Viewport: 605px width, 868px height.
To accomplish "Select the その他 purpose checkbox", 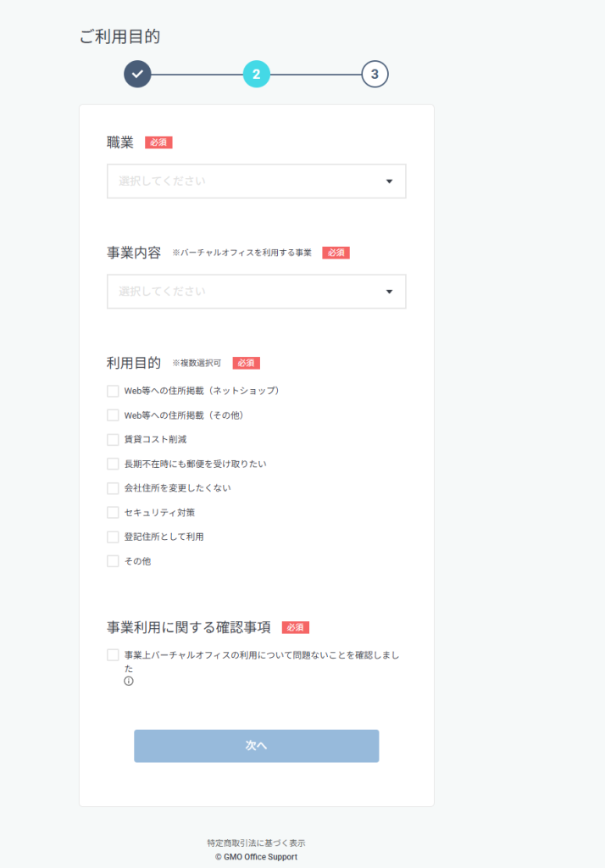I will (x=113, y=561).
